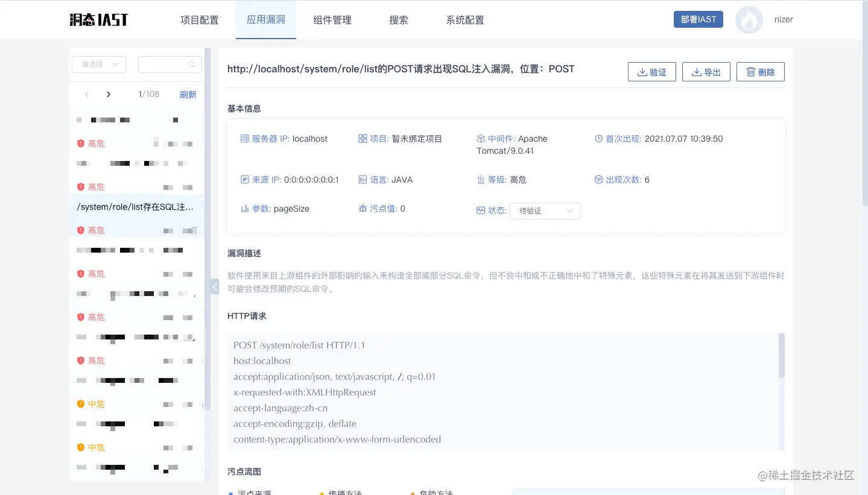
Task: Click the verify icon on the 验证 button
Action: point(641,71)
